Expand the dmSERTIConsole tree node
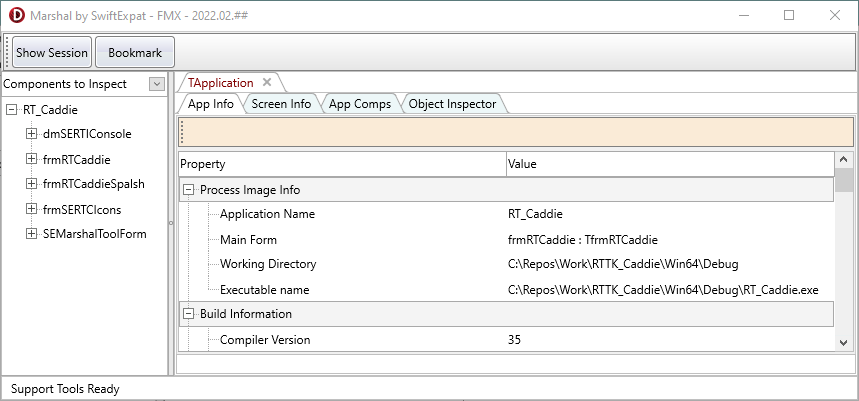The width and height of the screenshot is (859, 401). [32, 134]
